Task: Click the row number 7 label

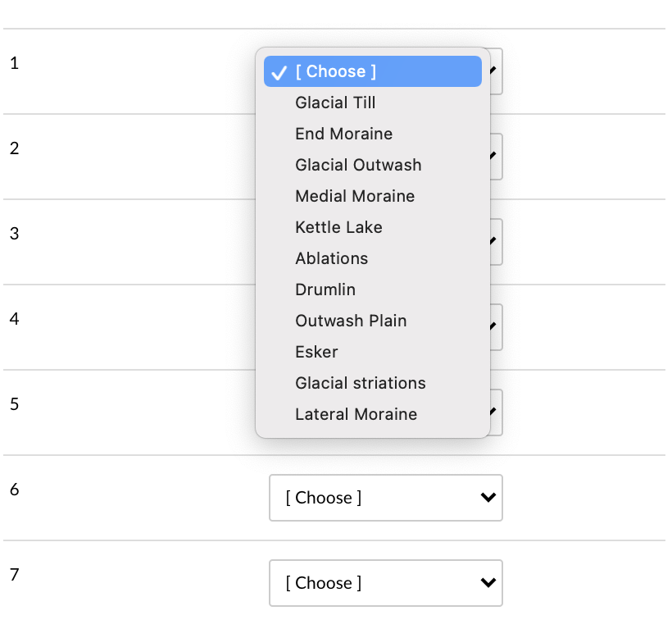Action: pos(14,575)
